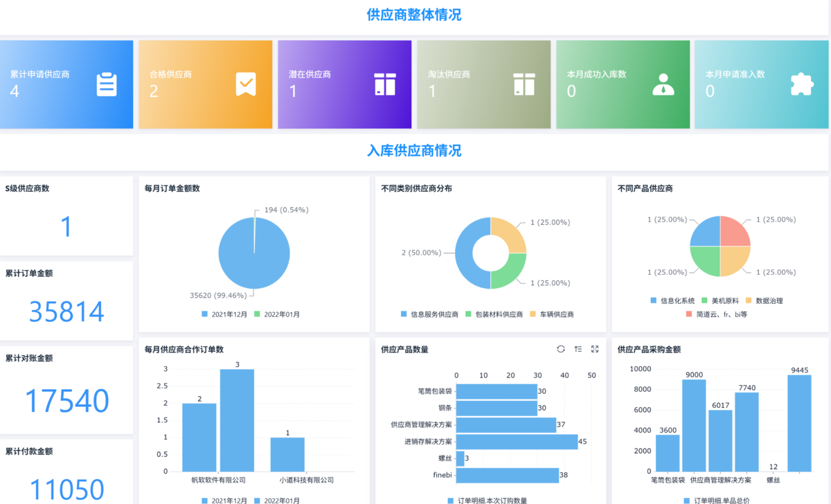
Task: Click the 累计对账金额 value 17540
Action: tap(66, 401)
